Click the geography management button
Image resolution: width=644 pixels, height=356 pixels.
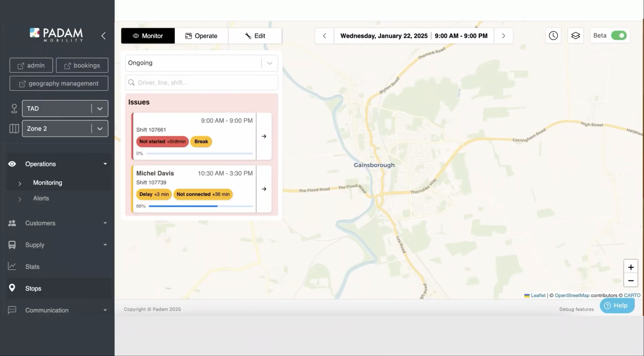59,83
